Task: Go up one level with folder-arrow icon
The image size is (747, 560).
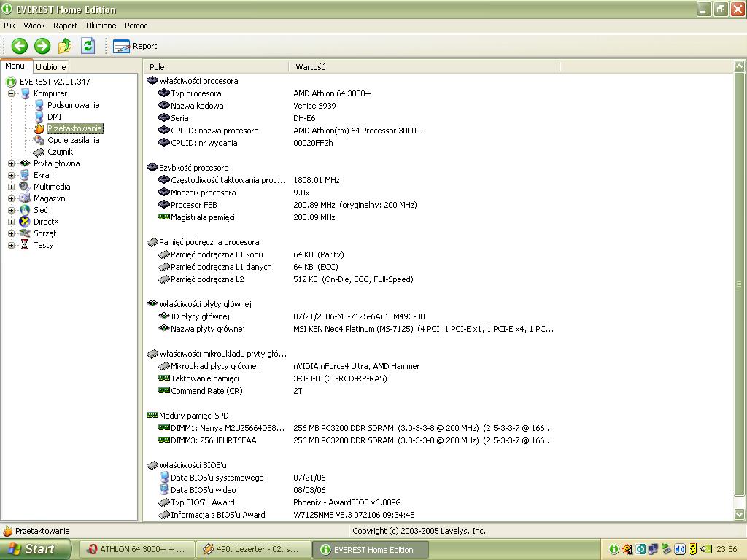Action: 65,46
